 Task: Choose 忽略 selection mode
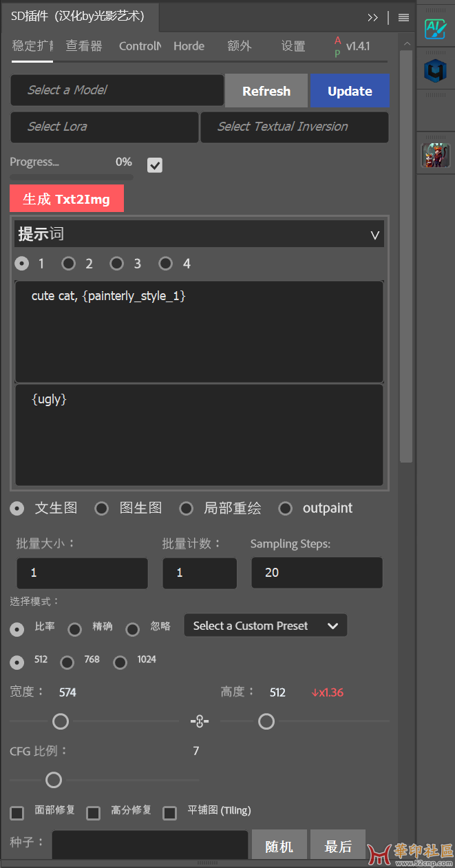click(x=133, y=629)
